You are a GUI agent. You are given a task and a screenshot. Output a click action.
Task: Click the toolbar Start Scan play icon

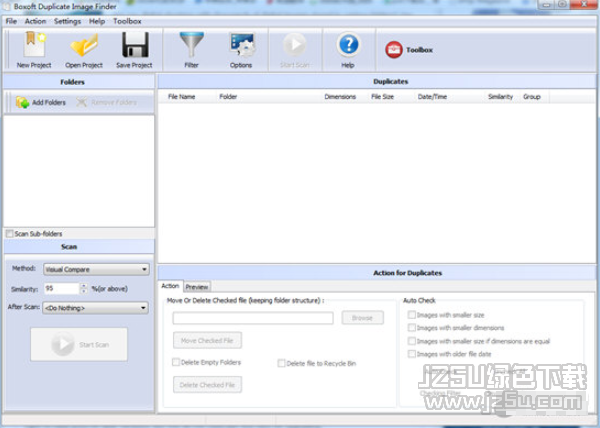tap(295, 44)
